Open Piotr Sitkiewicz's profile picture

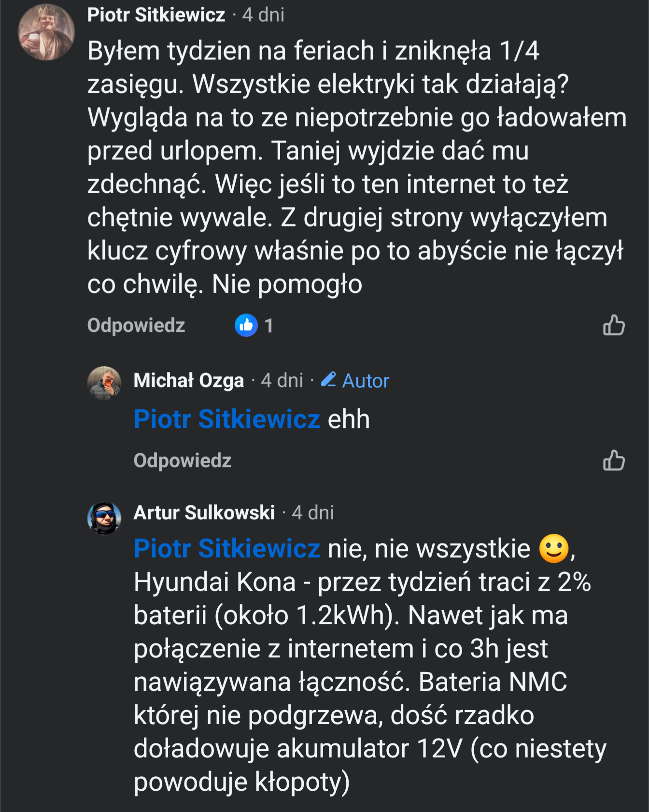46,32
